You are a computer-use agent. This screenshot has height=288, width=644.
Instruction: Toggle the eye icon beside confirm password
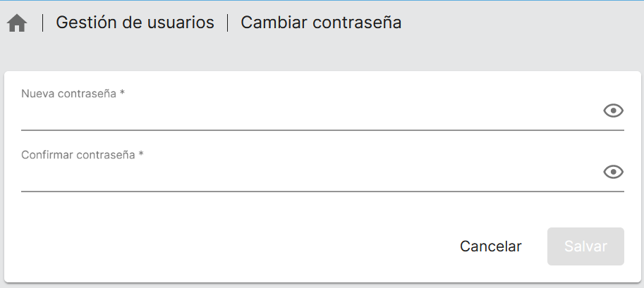(x=614, y=172)
